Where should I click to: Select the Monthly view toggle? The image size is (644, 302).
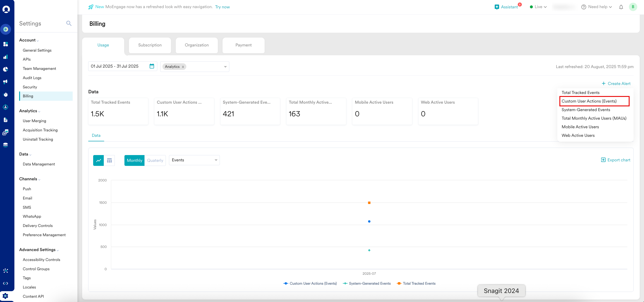[134, 160]
